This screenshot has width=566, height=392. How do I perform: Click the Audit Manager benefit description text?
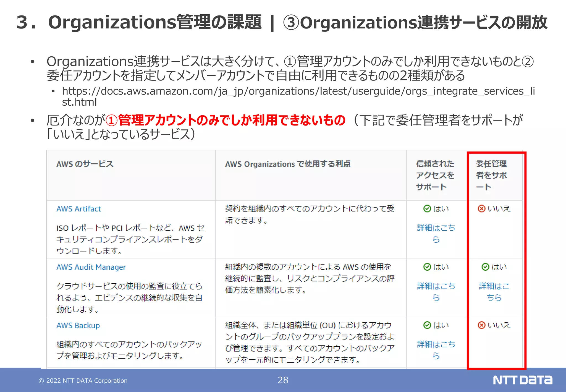click(310, 278)
